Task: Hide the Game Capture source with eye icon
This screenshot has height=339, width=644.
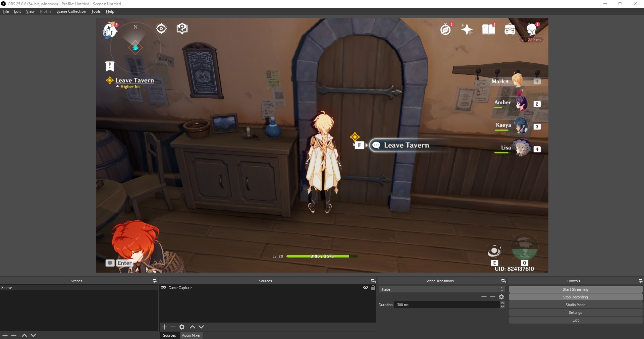Action: [366, 288]
